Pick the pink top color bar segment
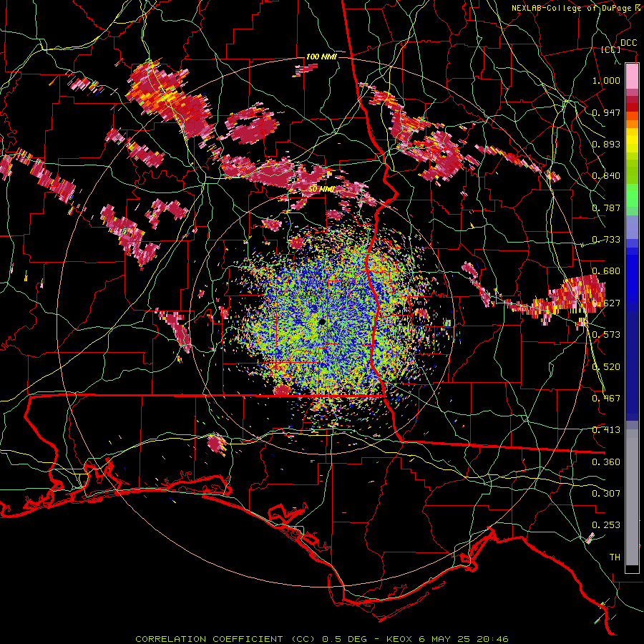 click(632, 77)
